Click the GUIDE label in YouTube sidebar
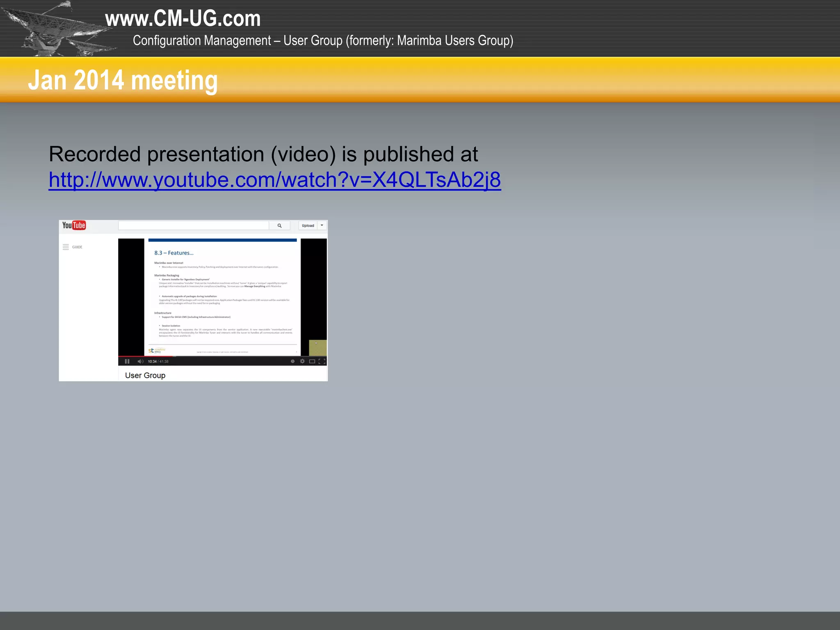This screenshot has height=630, width=840. tap(77, 247)
